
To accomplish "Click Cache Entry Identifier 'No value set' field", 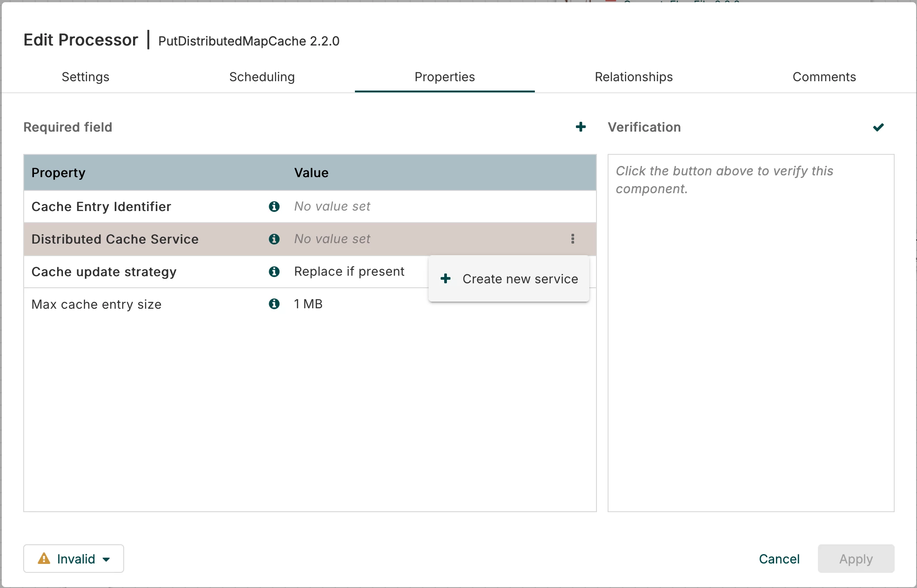I will coord(332,207).
